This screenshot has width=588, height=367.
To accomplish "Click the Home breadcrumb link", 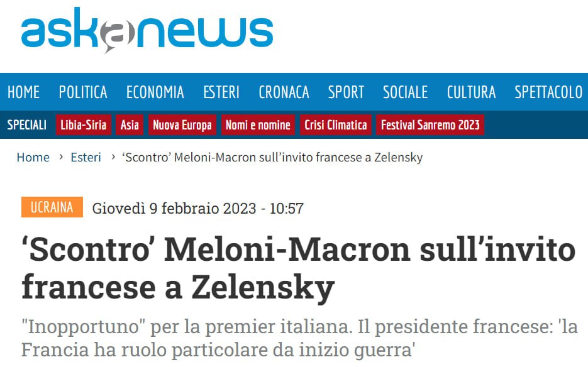I will click(x=33, y=158).
